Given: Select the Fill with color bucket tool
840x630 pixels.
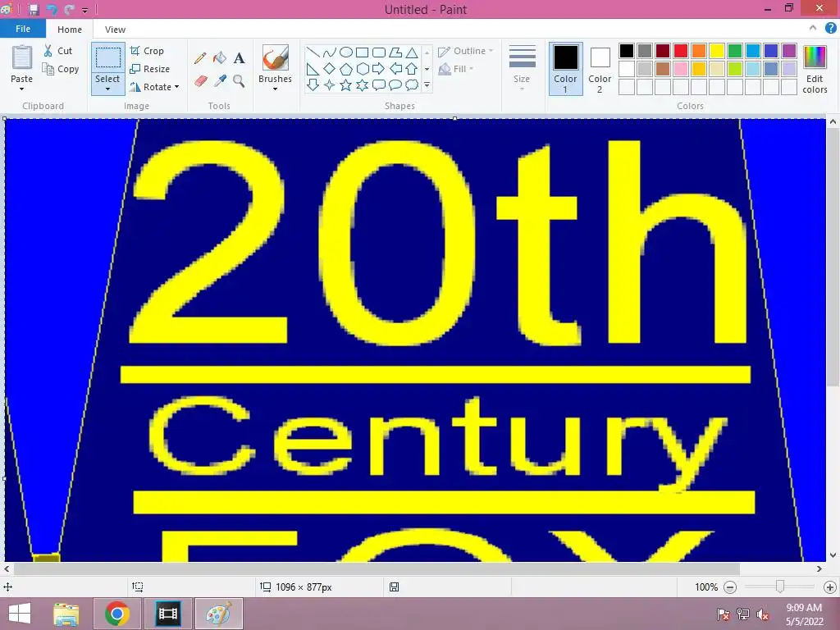Looking at the screenshot, I should [x=220, y=58].
